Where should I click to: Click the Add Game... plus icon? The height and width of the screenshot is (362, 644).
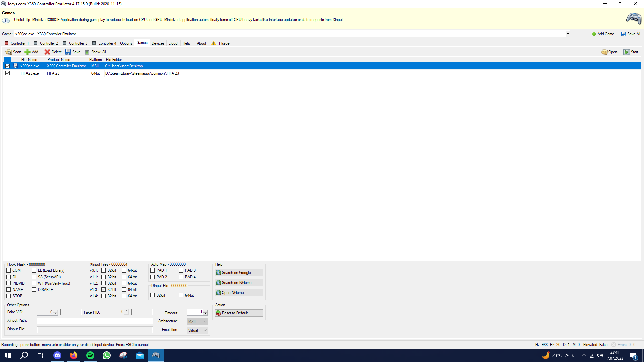(594, 34)
